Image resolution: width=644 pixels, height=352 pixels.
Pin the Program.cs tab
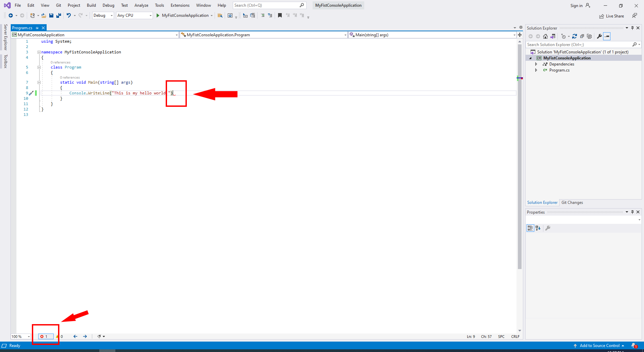click(37, 28)
